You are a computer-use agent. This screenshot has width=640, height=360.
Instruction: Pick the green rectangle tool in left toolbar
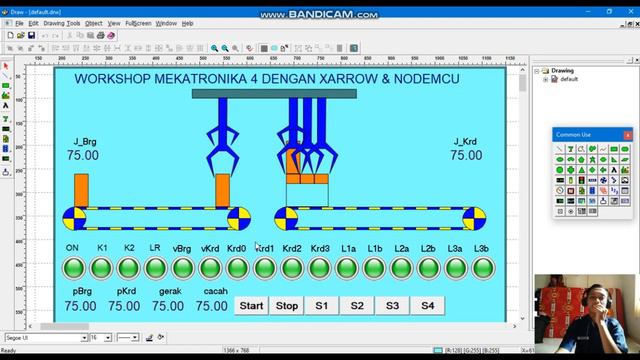pos(6,86)
